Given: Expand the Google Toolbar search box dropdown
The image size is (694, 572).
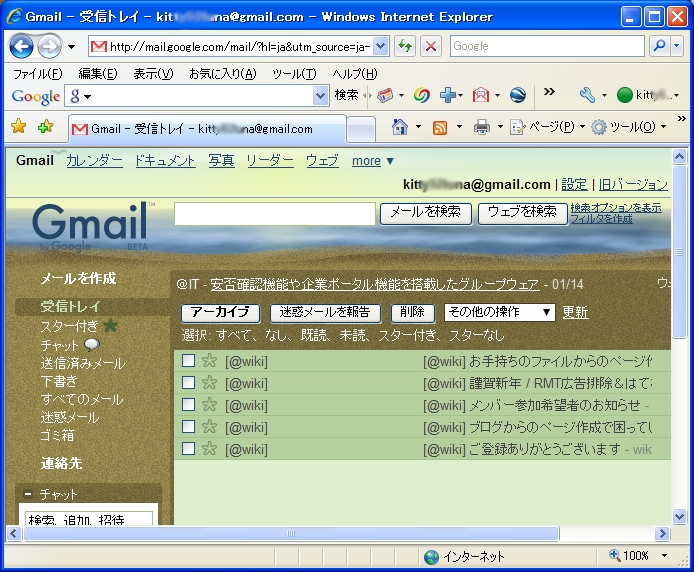Looking at the screenshot, I should click(x=320, y=96).
